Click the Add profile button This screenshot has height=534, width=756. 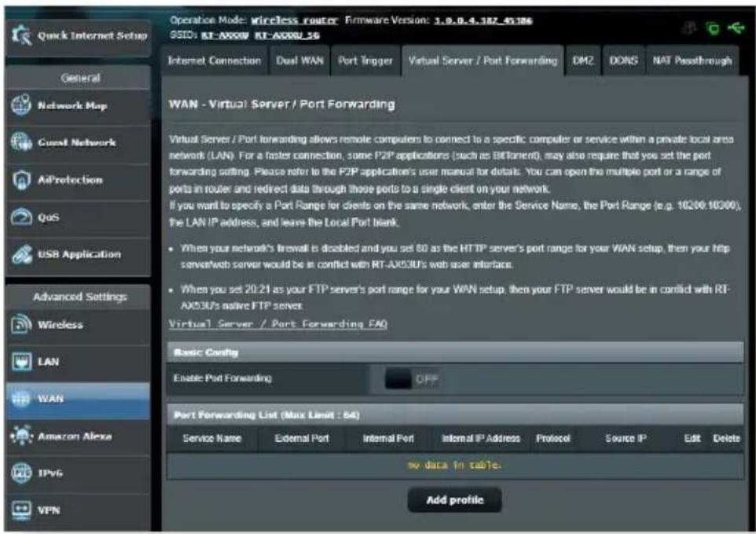tap(455, 500)
